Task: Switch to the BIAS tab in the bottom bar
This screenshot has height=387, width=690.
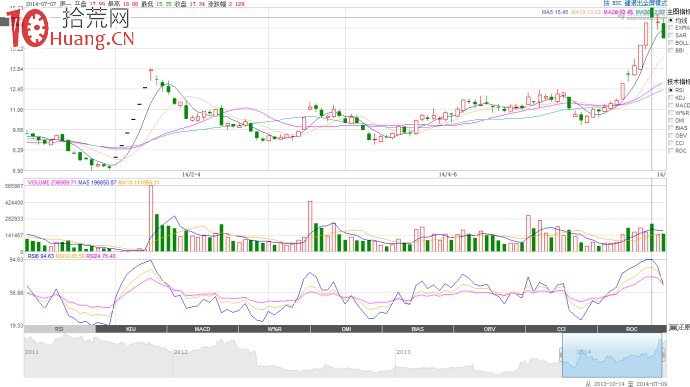Action: tap(418, 329)
